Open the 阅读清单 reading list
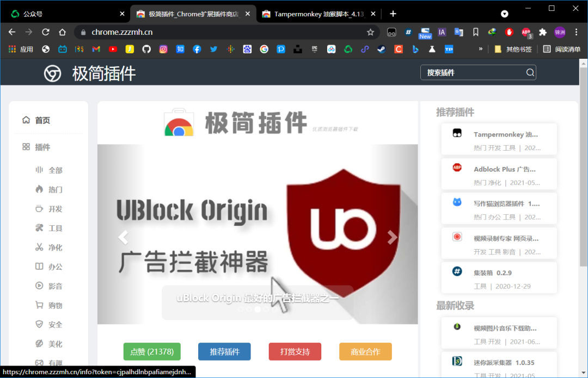 click(562, 49)
